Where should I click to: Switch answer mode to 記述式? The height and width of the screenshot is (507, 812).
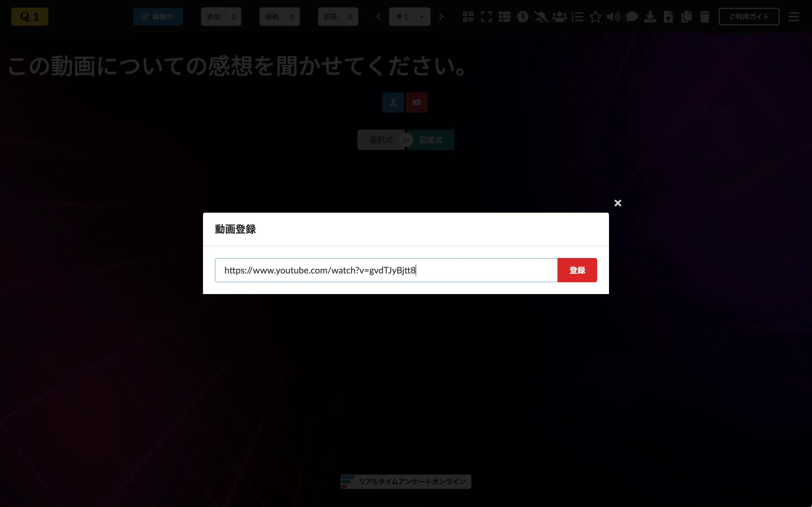pos(431,139)
